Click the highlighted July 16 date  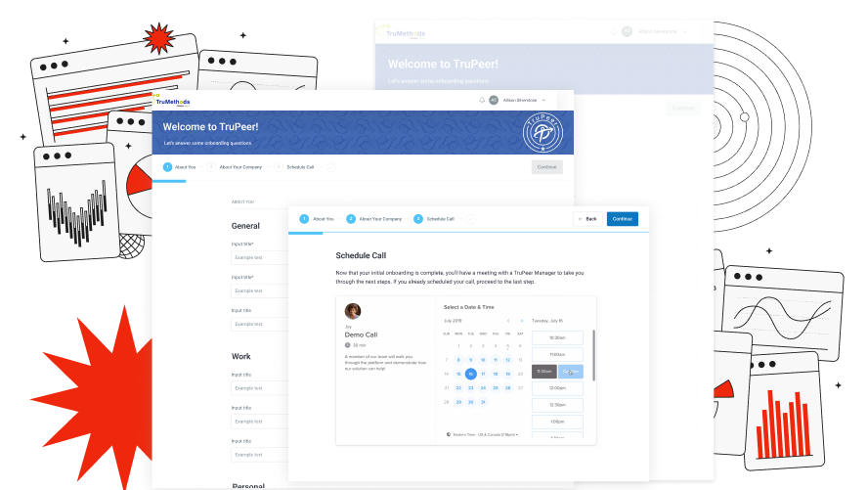click(x=470, y=374)
